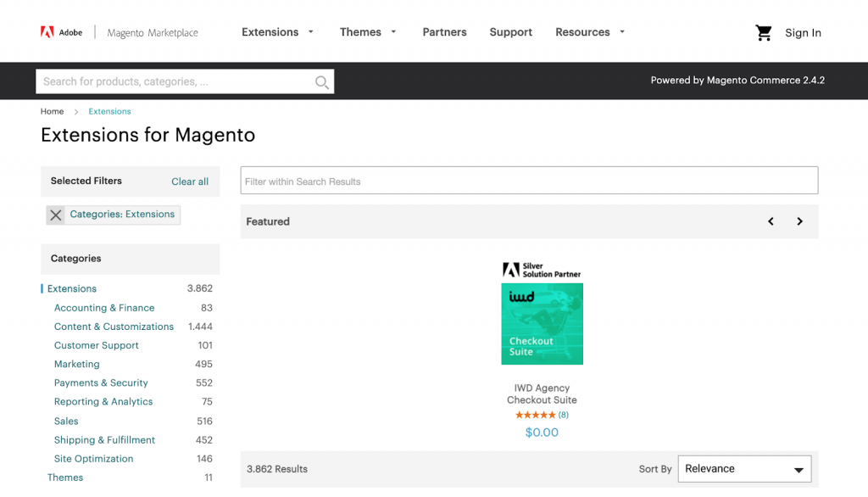The image size is (868, 497).
Task: Open the Partners menu item
Action: click(444, 31)
